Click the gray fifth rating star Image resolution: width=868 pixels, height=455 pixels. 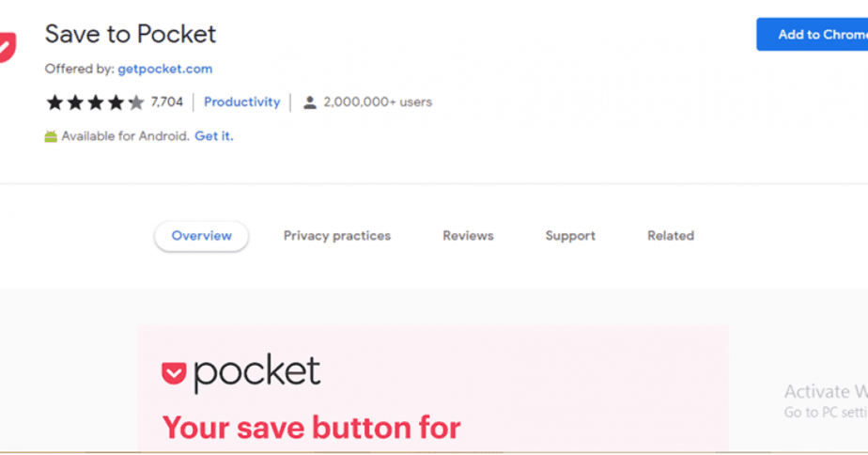[136, 102]
